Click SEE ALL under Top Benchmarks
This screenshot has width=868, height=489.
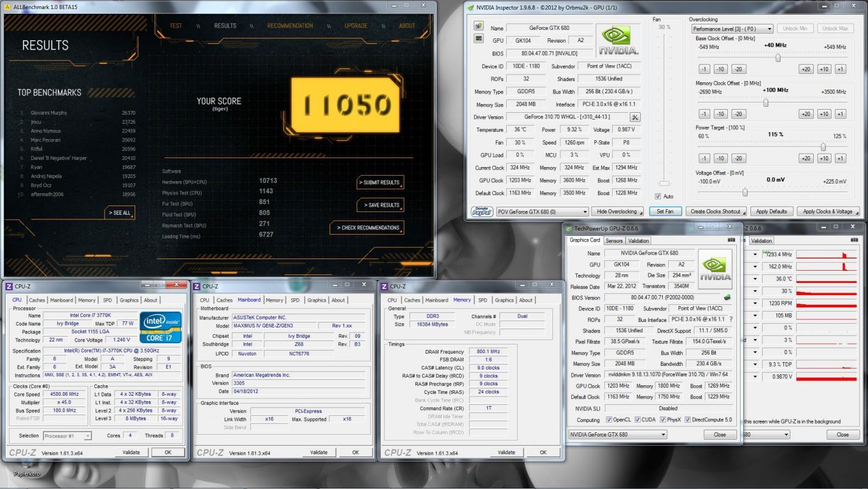[x=120, y=213]
